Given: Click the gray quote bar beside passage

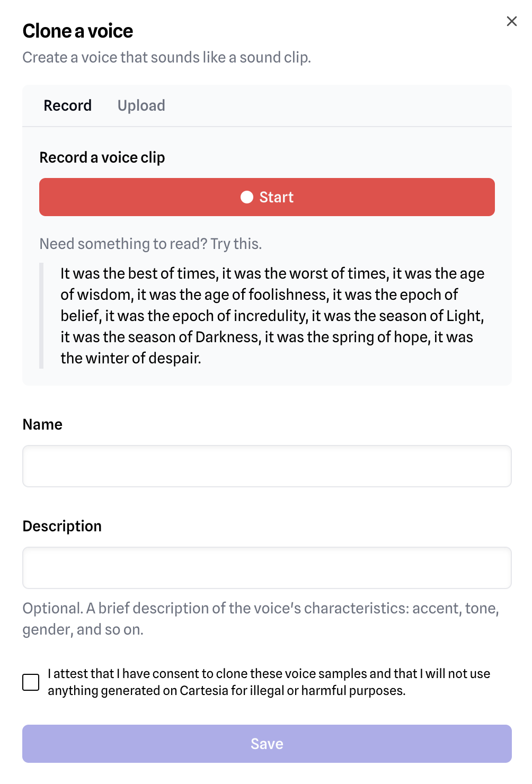Looking at the screenshot, I should click(41, 316).
